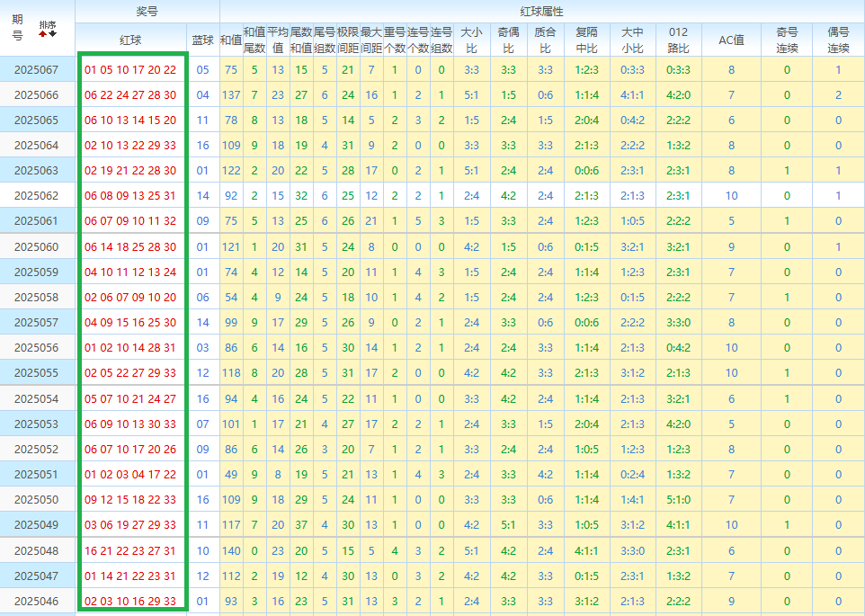Click red balls 04 10 11 12 13 24
Image resolution: width=865 pixels, height=616 pixels.
point(130,272)
